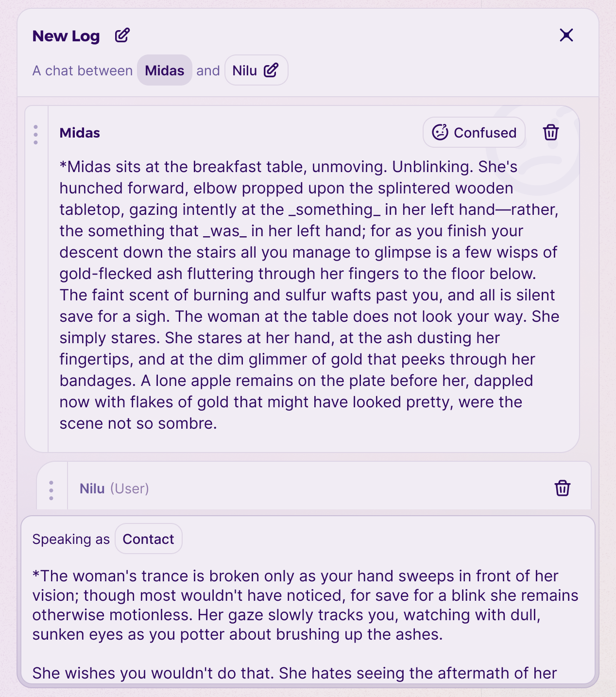Click the New Log title text
616x697 pixels.
click(66, 36)
